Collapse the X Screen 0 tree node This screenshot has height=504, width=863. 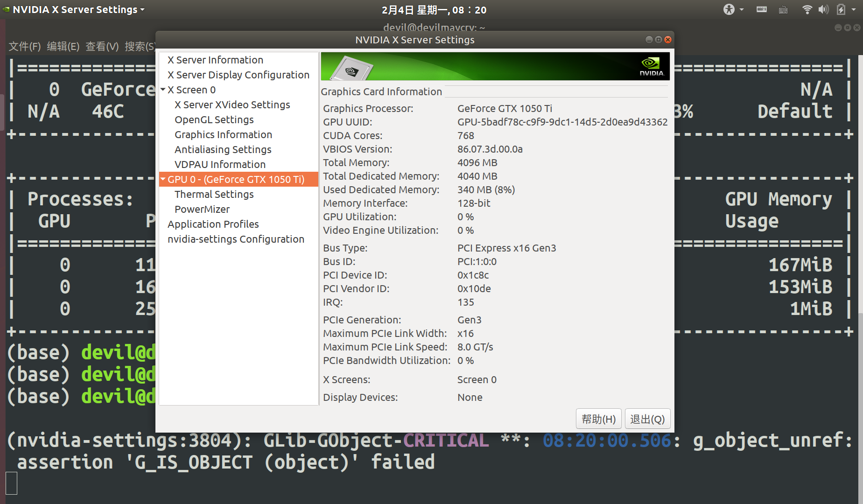point(163,89)
